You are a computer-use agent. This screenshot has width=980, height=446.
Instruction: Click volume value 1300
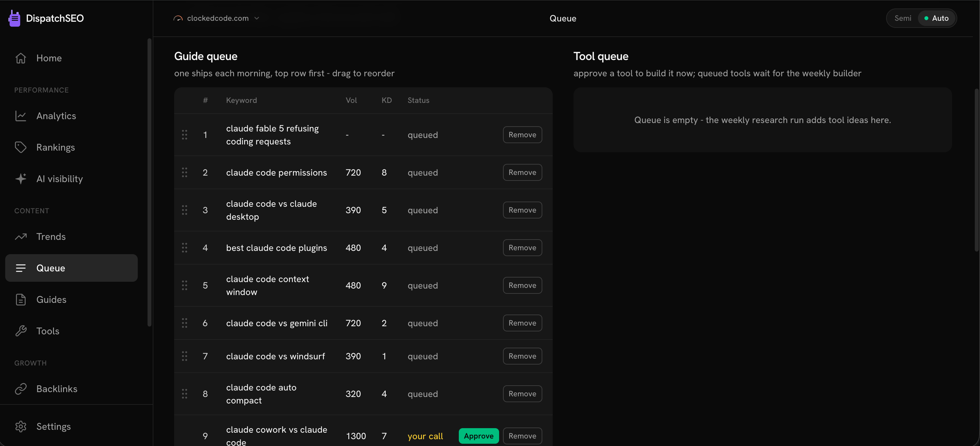356,436
